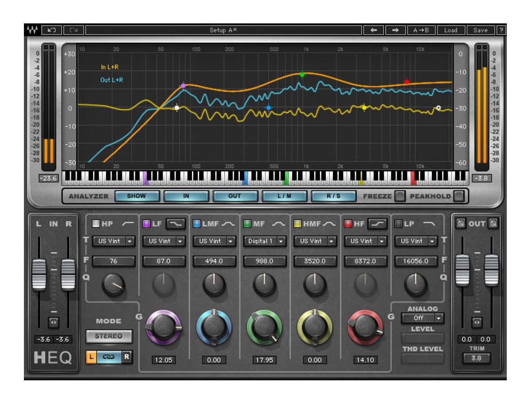This screenshot has width=532, height=401.
Task: Toggle analyzer R / S button
Action: 333,196
